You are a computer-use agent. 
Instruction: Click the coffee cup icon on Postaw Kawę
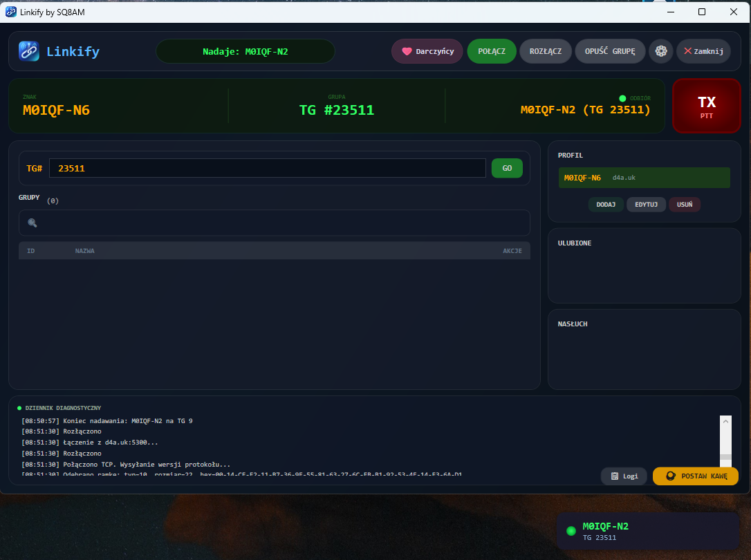click(x=670, y=476)
